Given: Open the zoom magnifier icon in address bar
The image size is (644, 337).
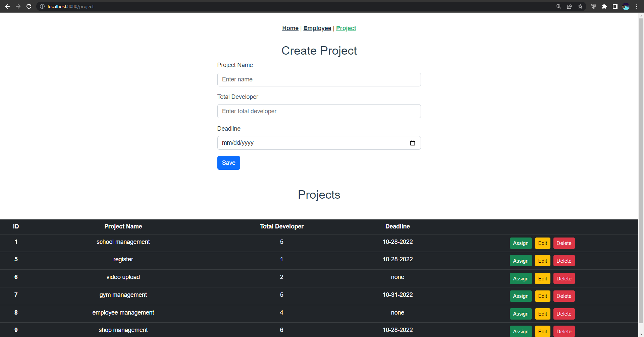Looking at the screenshot, I should (x=559, y=6).
